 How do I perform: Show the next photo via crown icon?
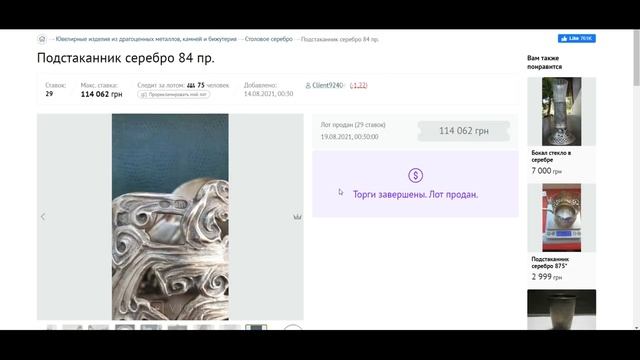point(297,217)
